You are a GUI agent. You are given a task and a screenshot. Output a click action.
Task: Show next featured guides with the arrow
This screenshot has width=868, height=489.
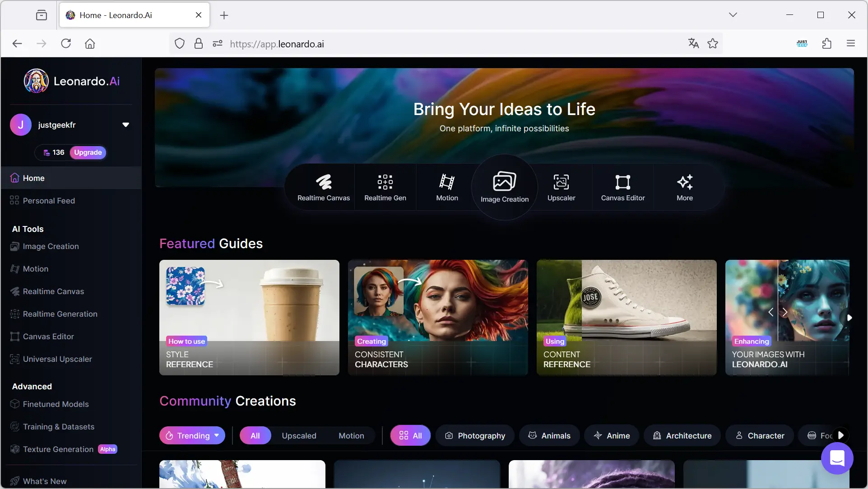point(849,318)
